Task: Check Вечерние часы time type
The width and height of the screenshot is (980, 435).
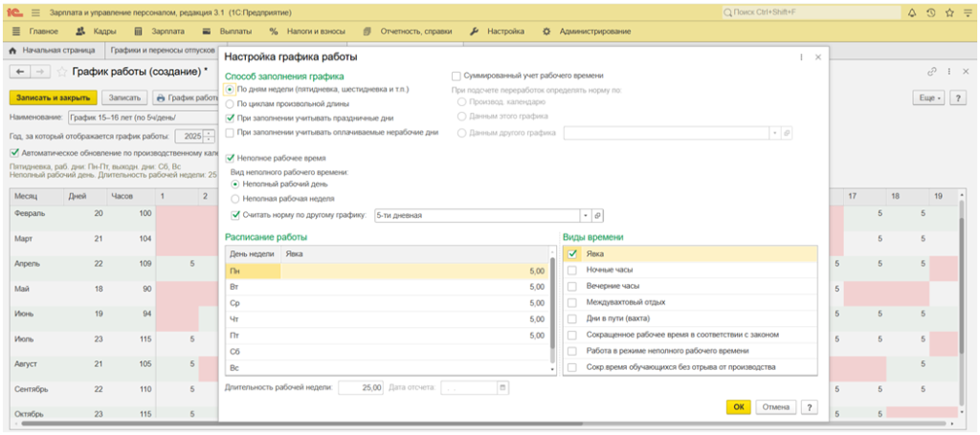Action: [571, 286]
